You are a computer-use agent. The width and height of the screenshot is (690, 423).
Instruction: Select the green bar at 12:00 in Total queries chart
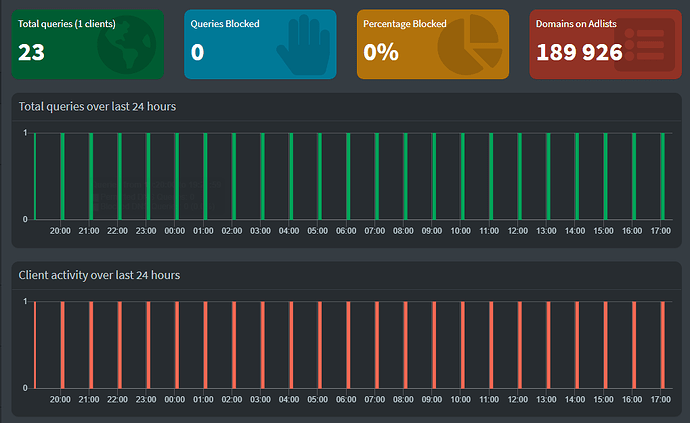(x=520, y=176)
